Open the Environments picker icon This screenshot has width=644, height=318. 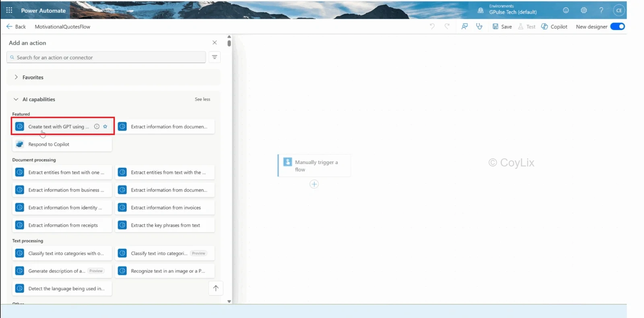[480, 10]
